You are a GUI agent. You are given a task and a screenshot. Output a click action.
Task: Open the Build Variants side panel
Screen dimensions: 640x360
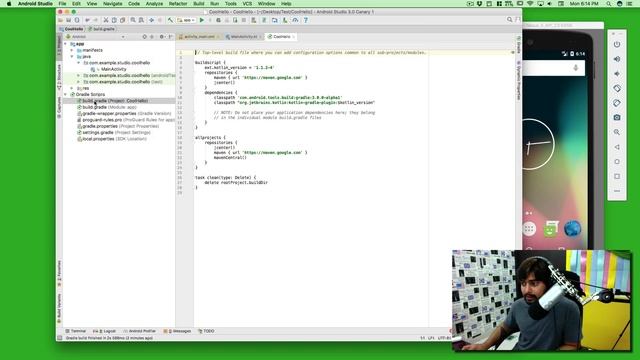pyautogui.click(x=59, y=309)
